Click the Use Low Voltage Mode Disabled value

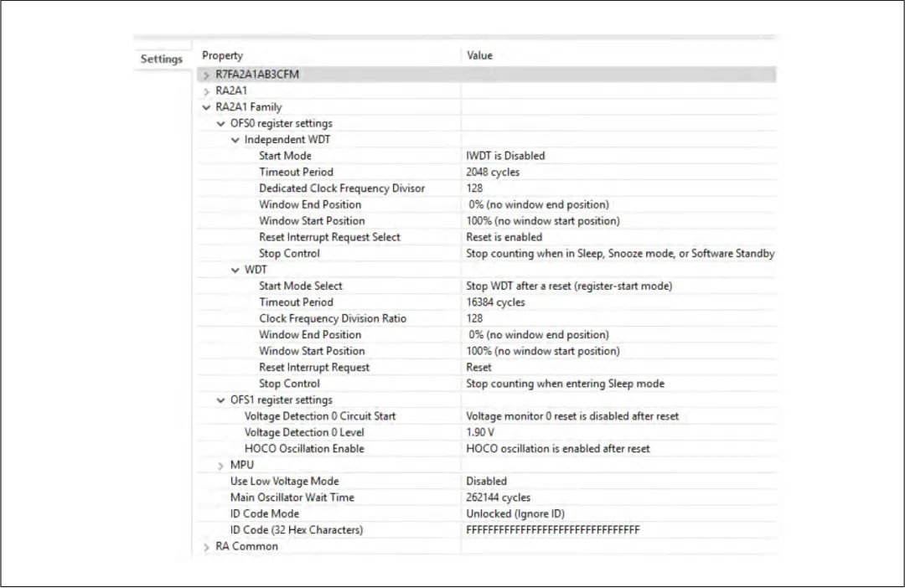(x=486, y=482)
